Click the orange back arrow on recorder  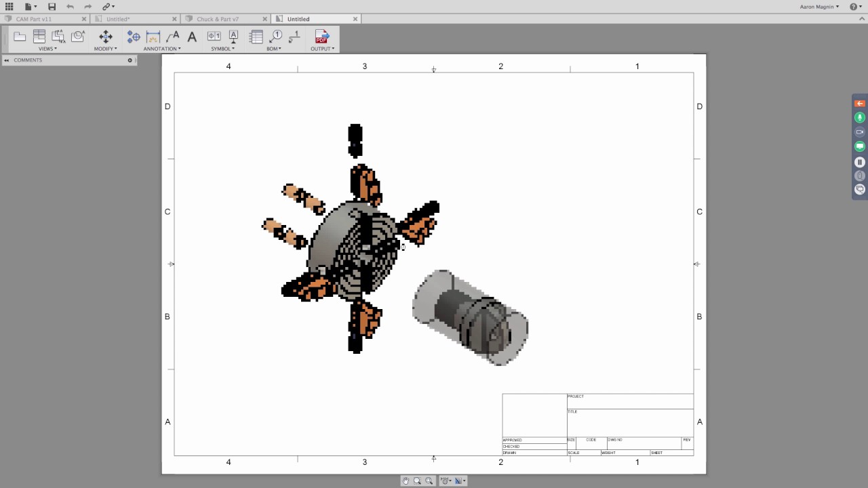pos(860,104)
